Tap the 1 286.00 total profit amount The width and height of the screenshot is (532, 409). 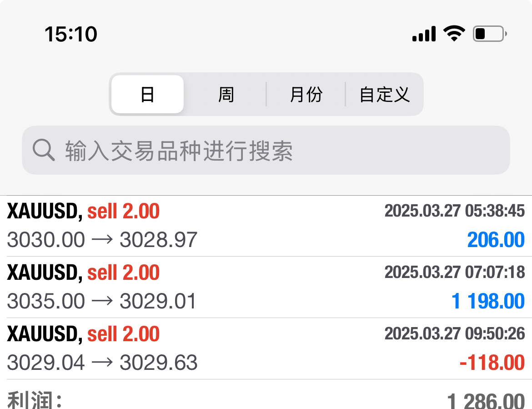click(486, 400)
